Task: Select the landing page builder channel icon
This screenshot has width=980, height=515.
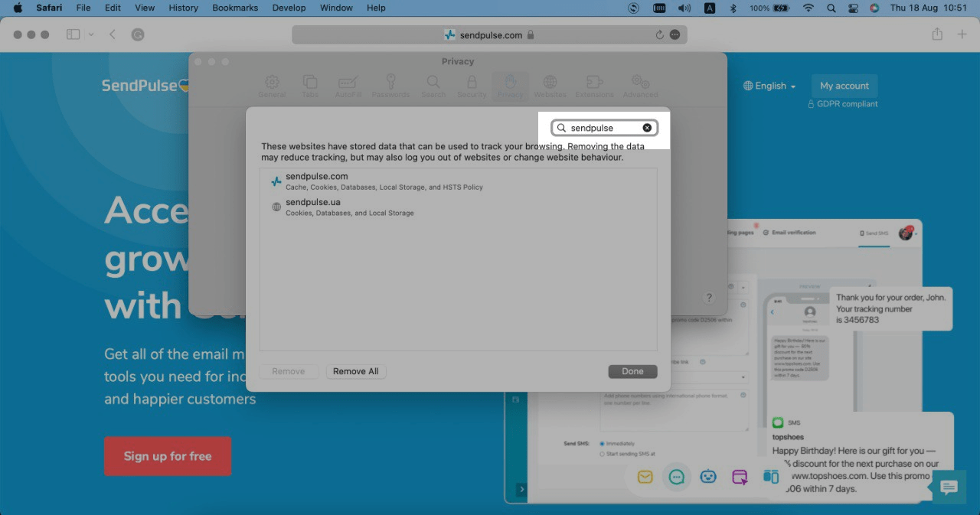Action: click(x=740, y=477)
